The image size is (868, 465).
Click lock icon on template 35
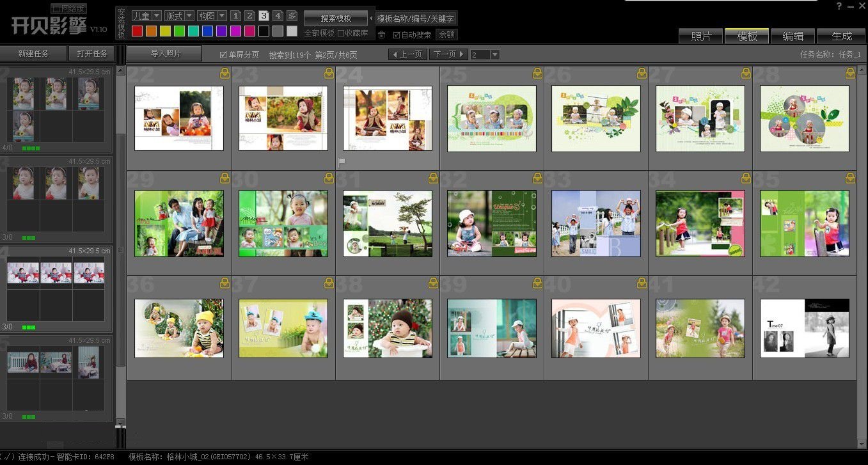pyautogui.click(x=850, y=178)
